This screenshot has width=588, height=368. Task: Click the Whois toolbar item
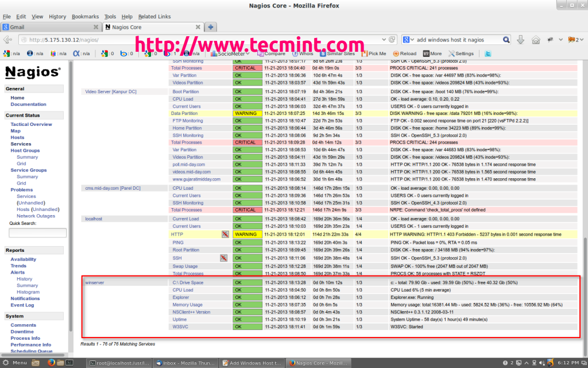(x=303, y=53)
